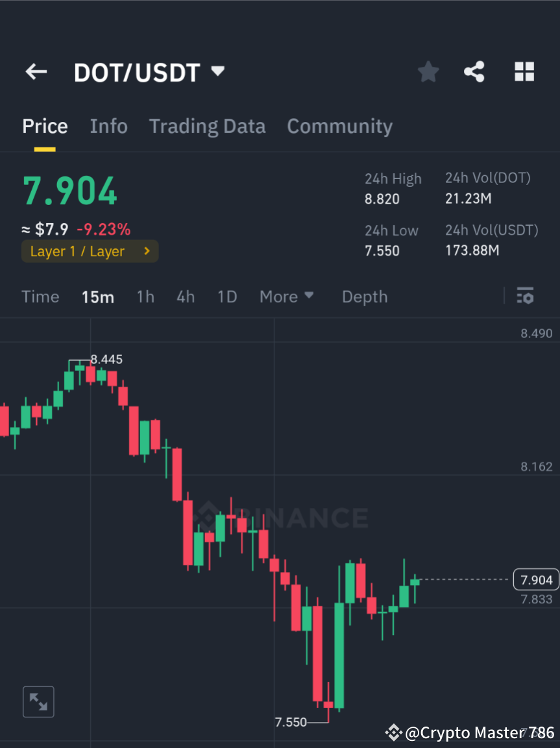Switch to the 4h interval
This screenshot has height=748, width=560.
pyautogui.click(x=186, y=296)
